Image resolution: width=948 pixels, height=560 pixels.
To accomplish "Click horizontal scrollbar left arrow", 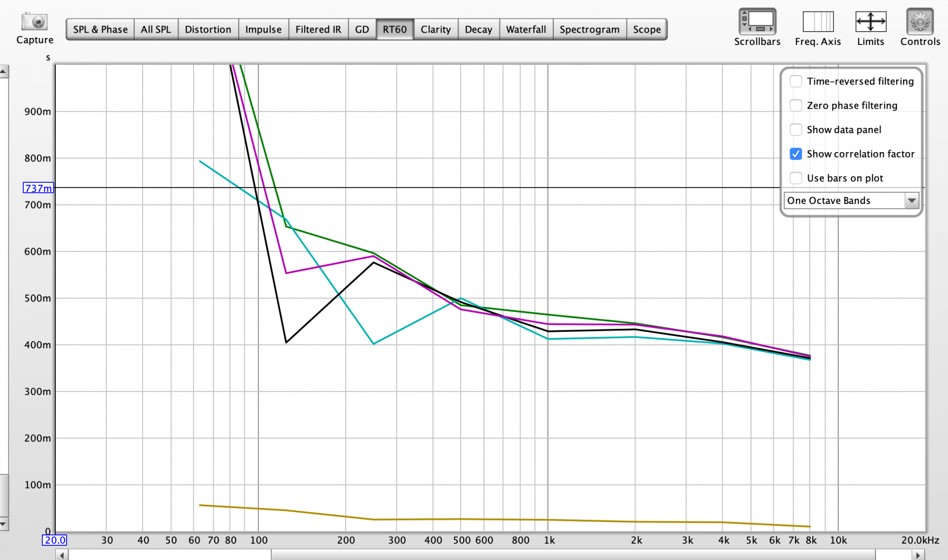I will tap(62, 555).
